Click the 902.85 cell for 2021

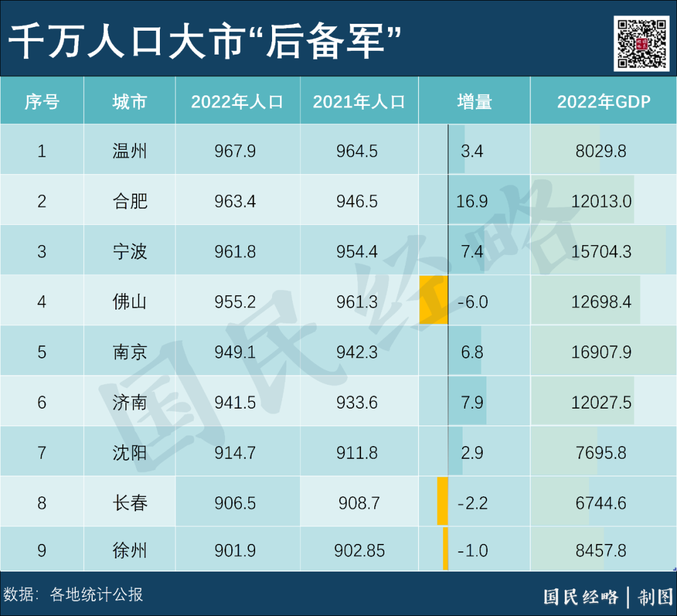coord(359,550)
